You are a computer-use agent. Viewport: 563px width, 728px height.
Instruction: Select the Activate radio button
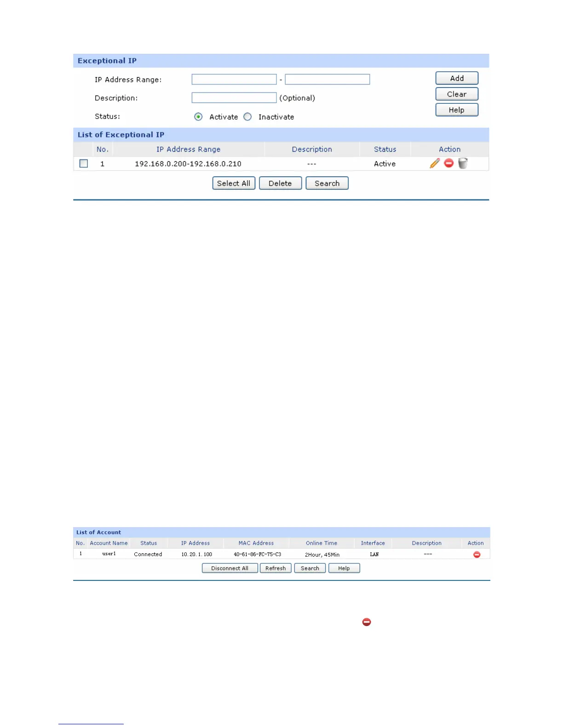click(198, 117)
